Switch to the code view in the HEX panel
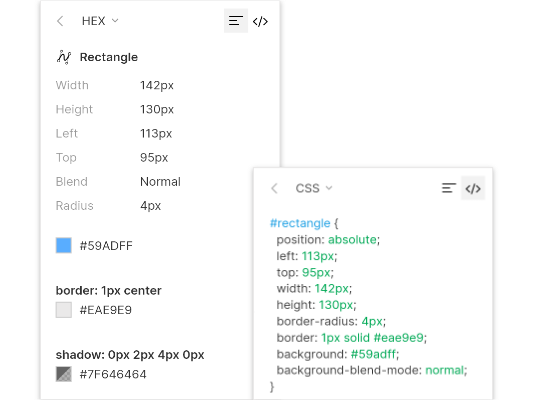Viewport: 533px width, 400px height. [x=260, y=21]
